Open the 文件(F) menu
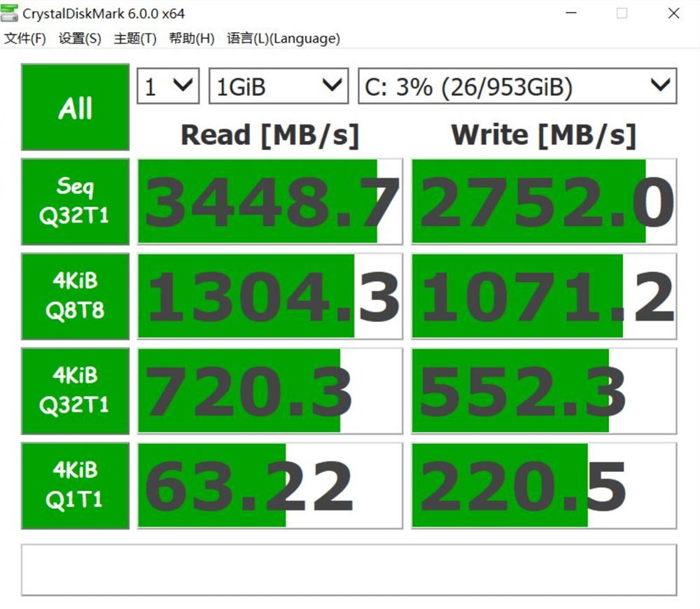Viewport: 700px width, 609px height. (25, 38)
